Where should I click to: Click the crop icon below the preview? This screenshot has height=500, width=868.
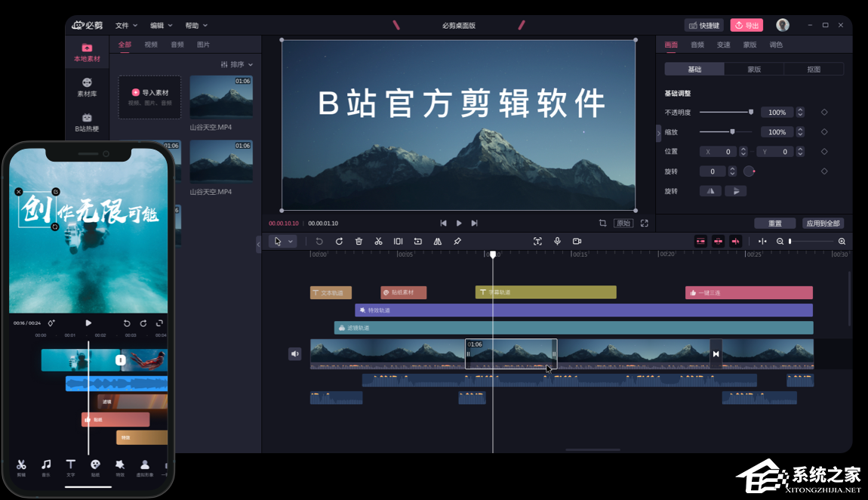[603, 223]
